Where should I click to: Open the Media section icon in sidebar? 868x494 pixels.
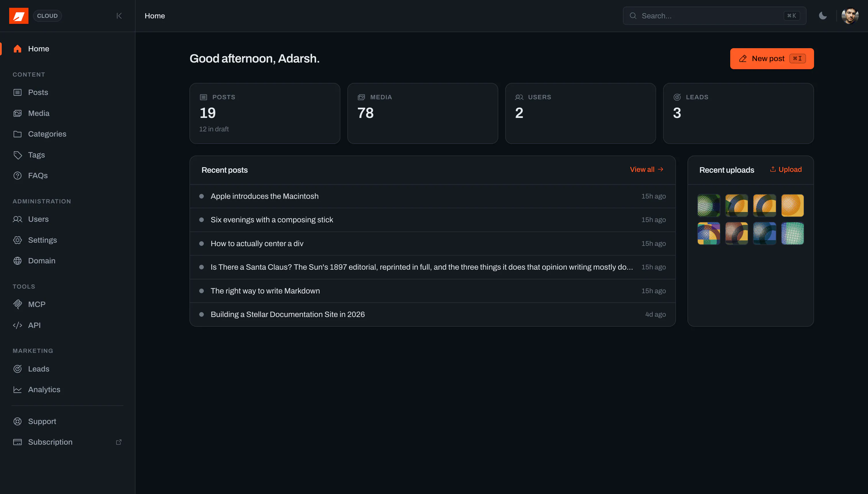[x=17, y=113]
